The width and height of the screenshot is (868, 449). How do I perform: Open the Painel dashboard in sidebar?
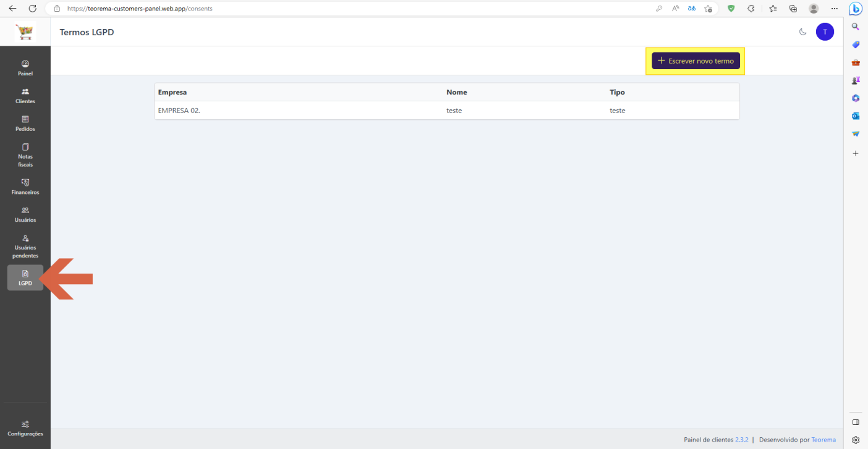[x=25, y=68]
